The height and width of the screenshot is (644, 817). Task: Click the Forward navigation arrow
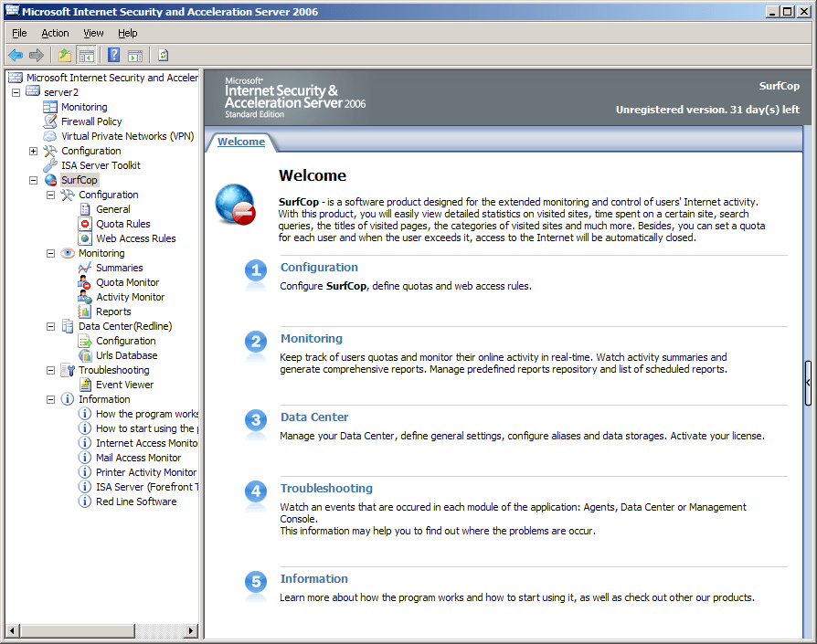(x=37, y=55)
